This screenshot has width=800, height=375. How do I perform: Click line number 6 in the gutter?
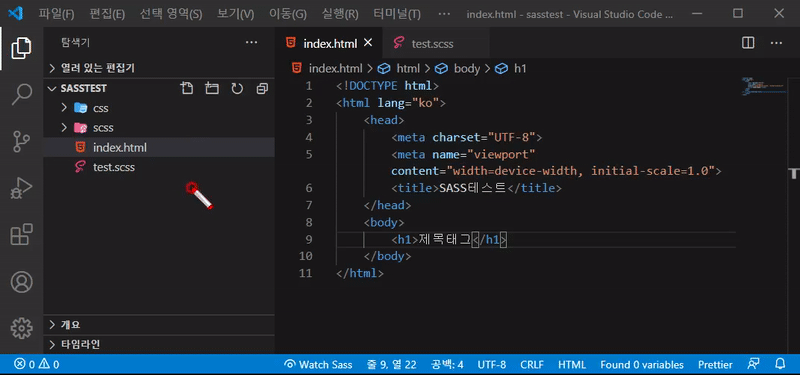click(308, 188)
